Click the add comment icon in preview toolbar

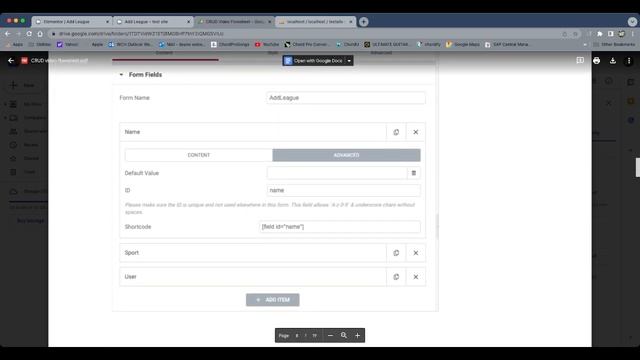580,60
